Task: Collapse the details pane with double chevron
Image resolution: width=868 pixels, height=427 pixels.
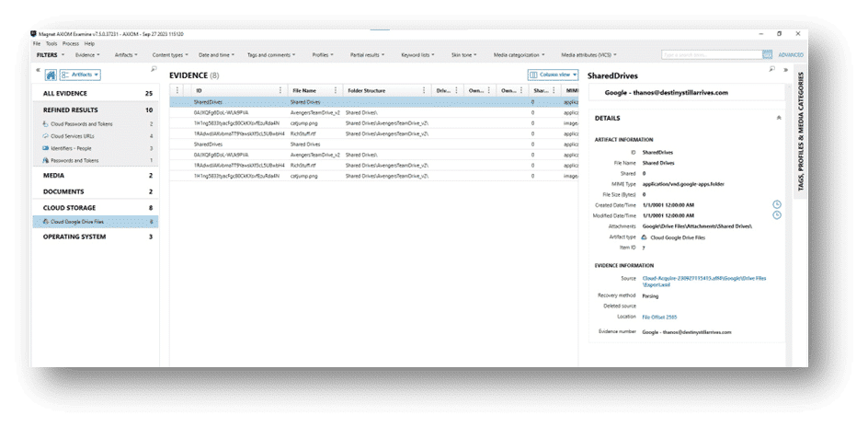Action: coord(785,70)
